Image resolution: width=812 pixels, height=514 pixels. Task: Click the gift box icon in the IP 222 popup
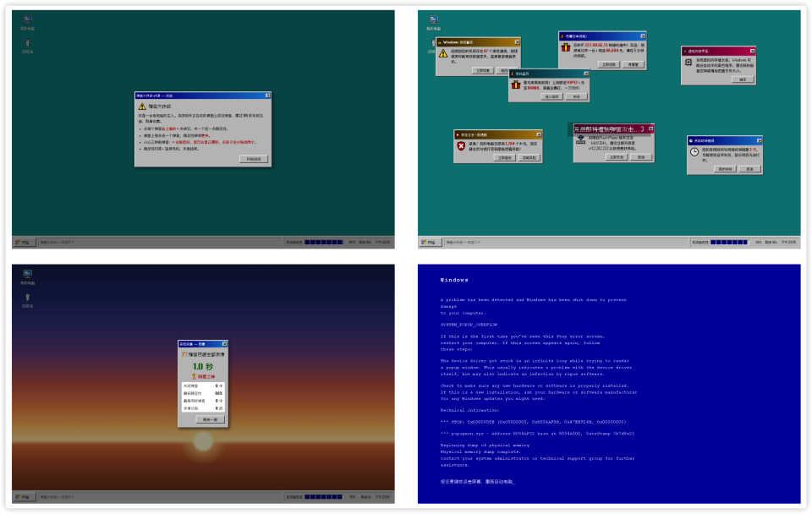click(x=566, y=47)
